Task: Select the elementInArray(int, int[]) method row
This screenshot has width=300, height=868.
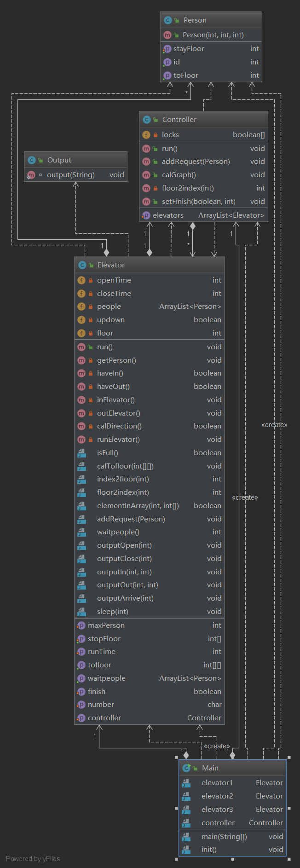Action: (138, 506)
